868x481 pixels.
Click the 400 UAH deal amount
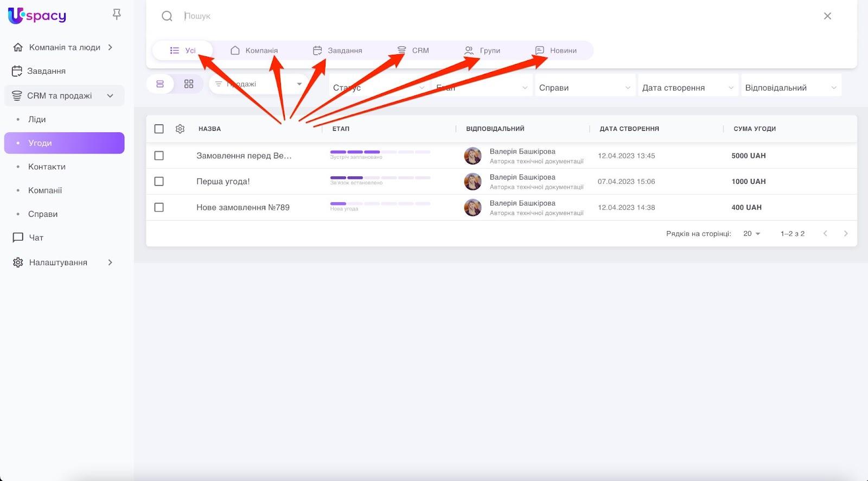[x=746, y=208]
